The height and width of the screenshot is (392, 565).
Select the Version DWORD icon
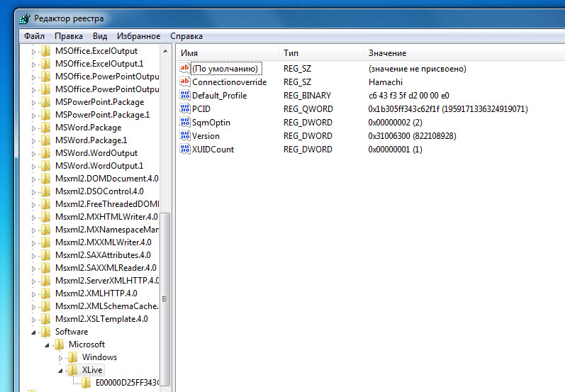point(185,135)
